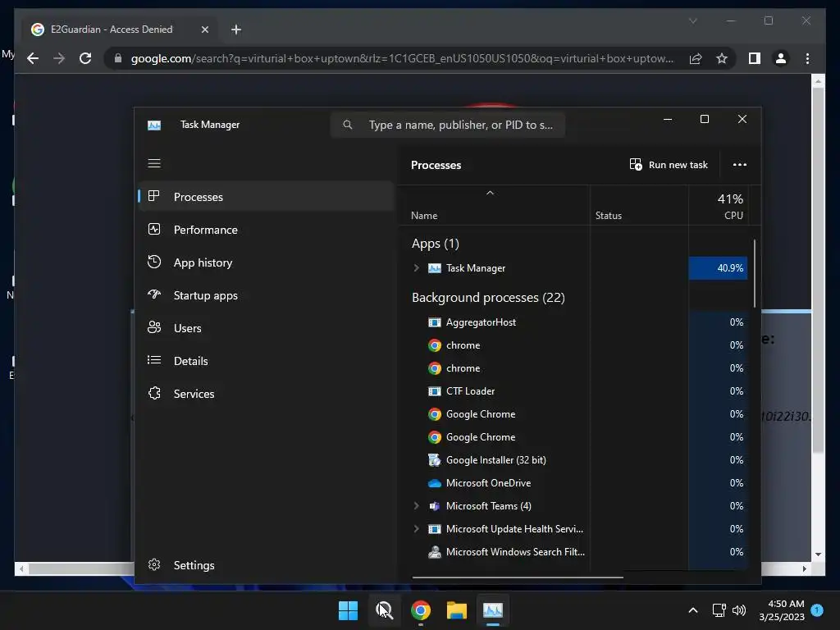Open the Details page
The height and width of the screenshot is (630, 840).
point(267,361)
